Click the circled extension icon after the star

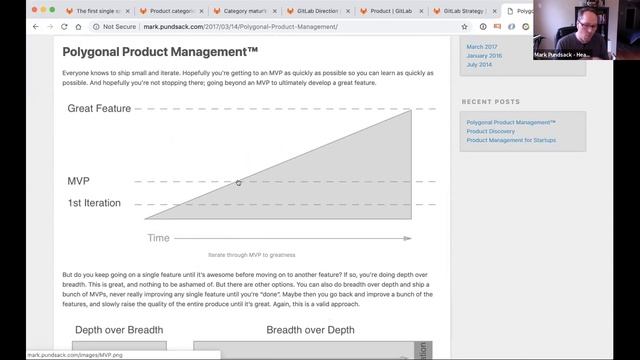[x=483, y=27]
